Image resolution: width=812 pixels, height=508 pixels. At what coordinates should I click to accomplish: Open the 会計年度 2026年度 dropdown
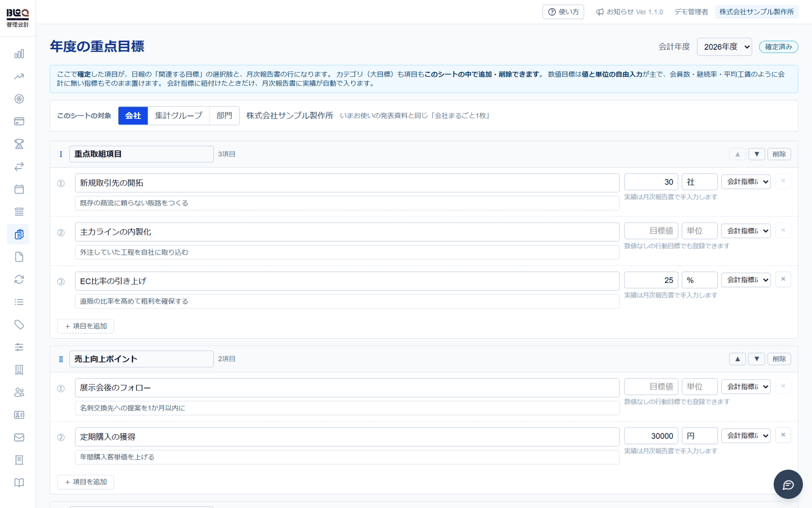coord(724,47)
